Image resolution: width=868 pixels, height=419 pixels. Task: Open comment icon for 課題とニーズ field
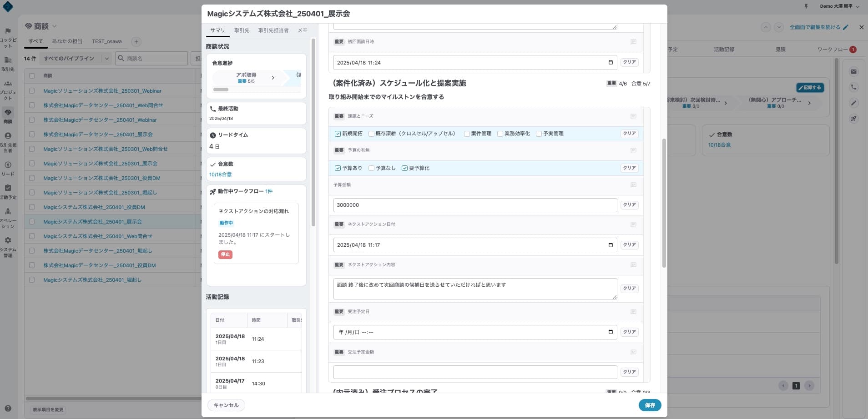click(633, 116)
